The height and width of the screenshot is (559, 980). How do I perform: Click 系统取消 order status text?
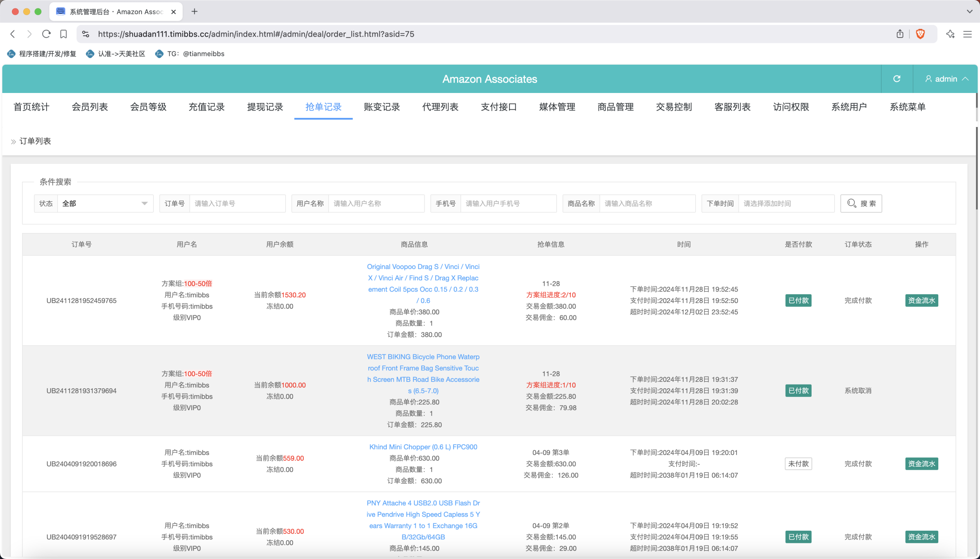858,391
